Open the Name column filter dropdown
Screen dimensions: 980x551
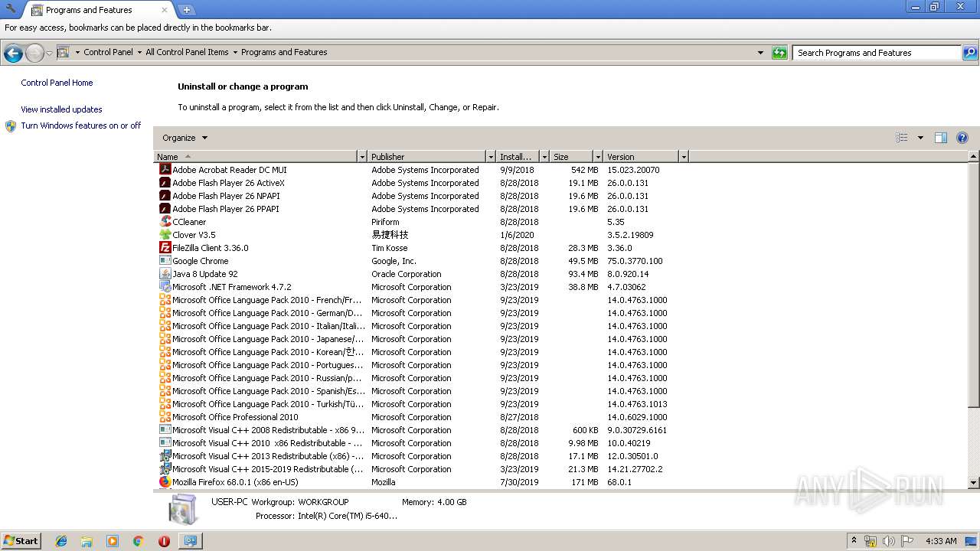click(362, 157)
